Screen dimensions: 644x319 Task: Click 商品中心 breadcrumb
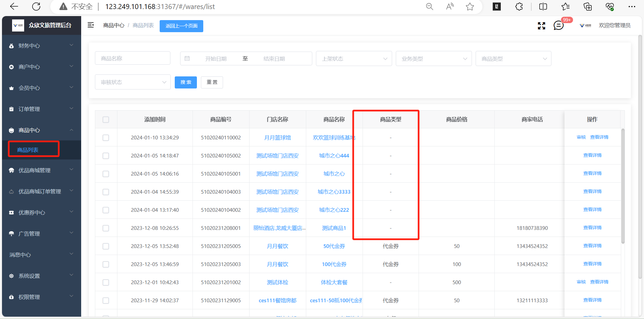click(x=114, y=25)
